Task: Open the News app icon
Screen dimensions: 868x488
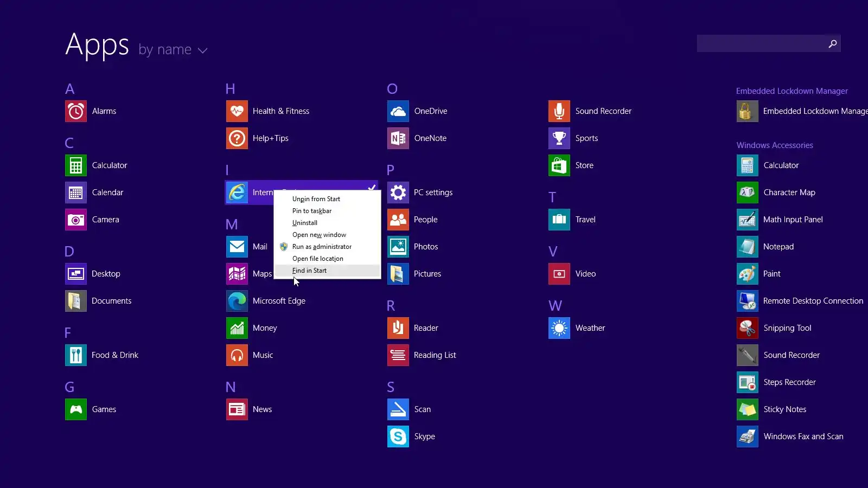Action: pyautogui.click(x=237, y=409)
